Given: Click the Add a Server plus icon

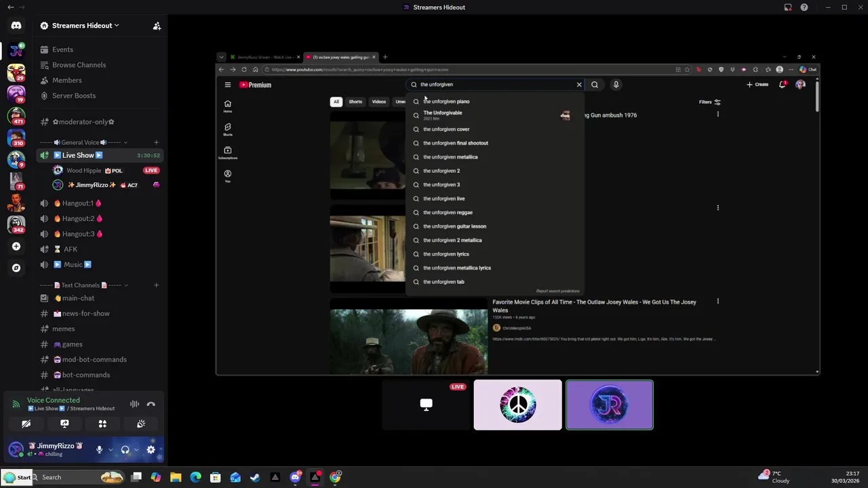Looking at the screenshot, I should pos(16,246).
